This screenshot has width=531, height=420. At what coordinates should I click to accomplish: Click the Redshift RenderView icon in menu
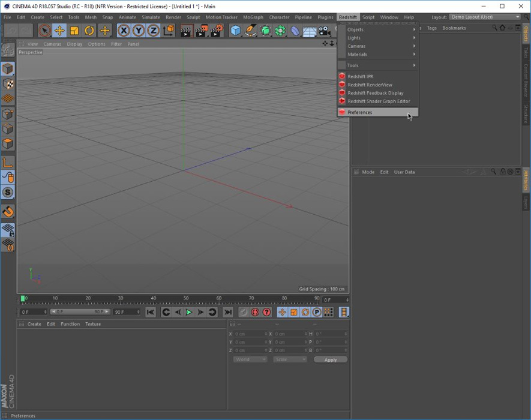(342, 85)
